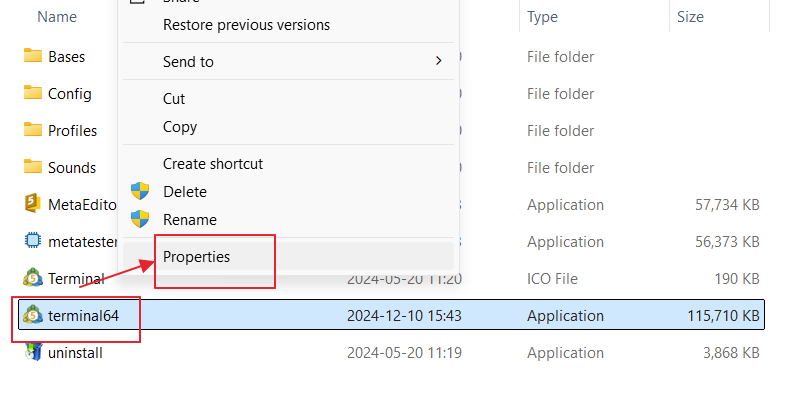Click the shield icon beside Rename
Image resolution: width=802 pixels, height=405 pixels.
[x=140, y=219]
